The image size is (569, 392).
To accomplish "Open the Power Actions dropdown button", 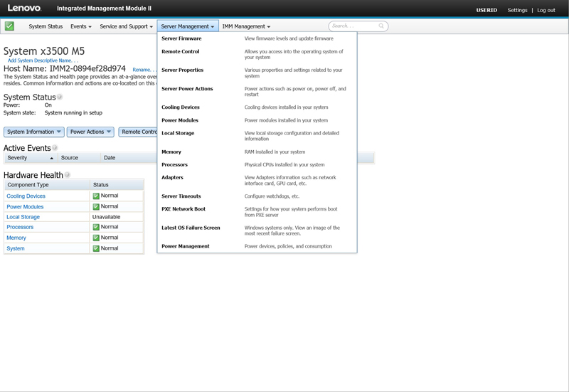I will pyautogui.click(x=90, y=132).
